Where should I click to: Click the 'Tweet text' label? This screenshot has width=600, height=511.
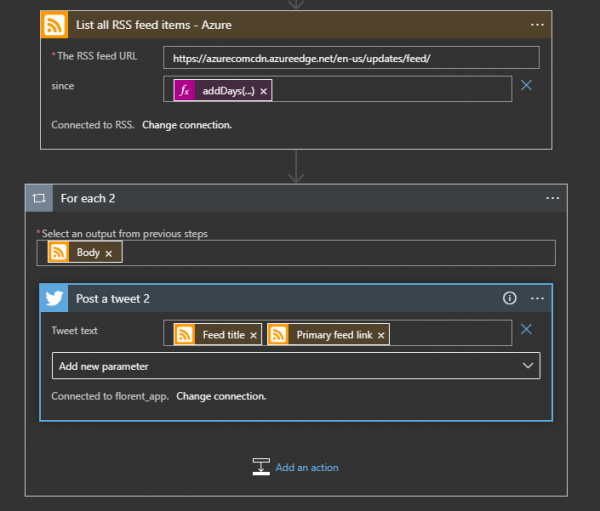pos(75,330)
